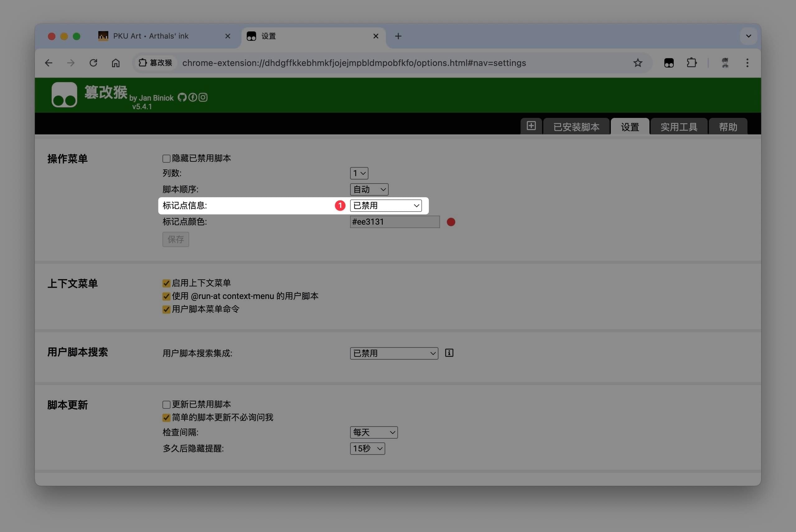Click the Instagram icon in the header
The height and width of the screenshot is (532, 796).
(x=203, y=97)
